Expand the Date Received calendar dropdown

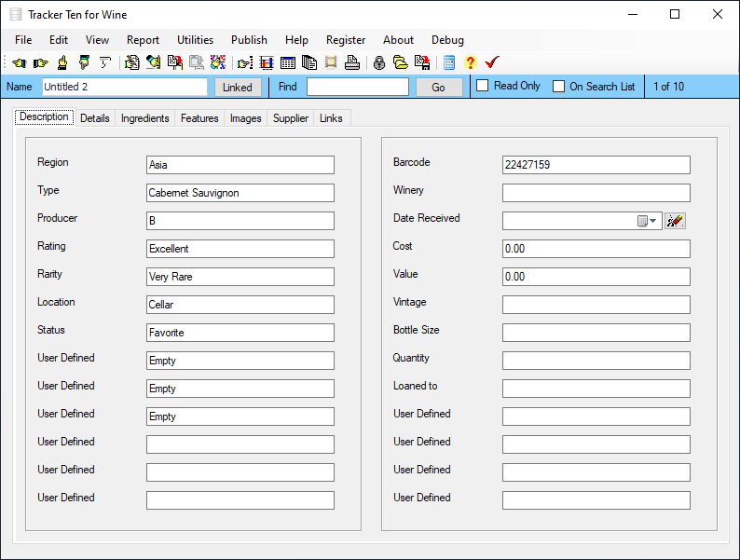pyautogui.click(x=648, y=221)
